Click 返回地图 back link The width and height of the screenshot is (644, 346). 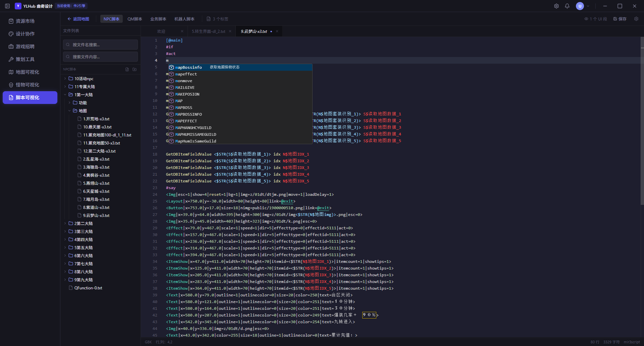78,19
